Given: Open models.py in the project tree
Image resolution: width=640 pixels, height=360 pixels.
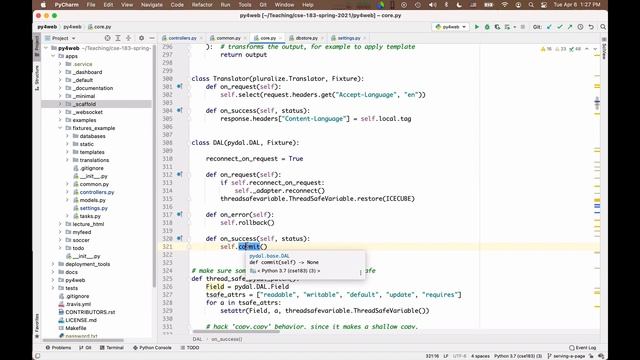Looking at the screenshot, I should click(x=93, y=200).
